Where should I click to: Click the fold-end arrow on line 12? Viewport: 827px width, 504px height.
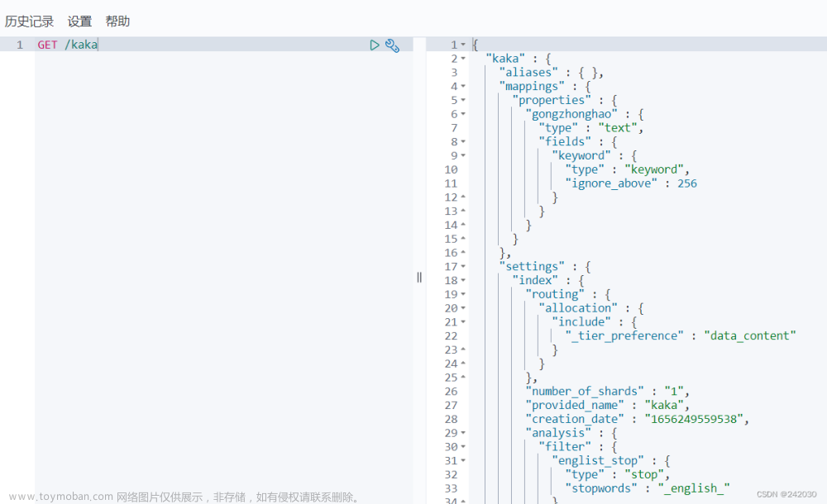coord(463,197)
